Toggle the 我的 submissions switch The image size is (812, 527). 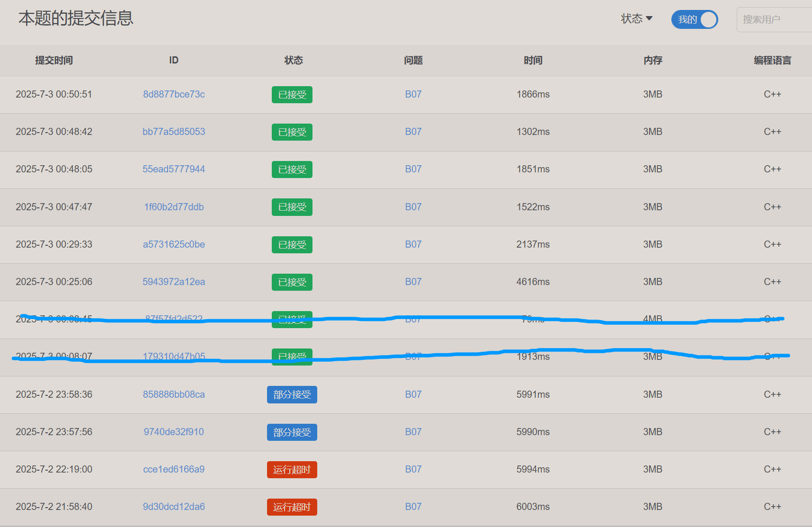pos(694,19)
